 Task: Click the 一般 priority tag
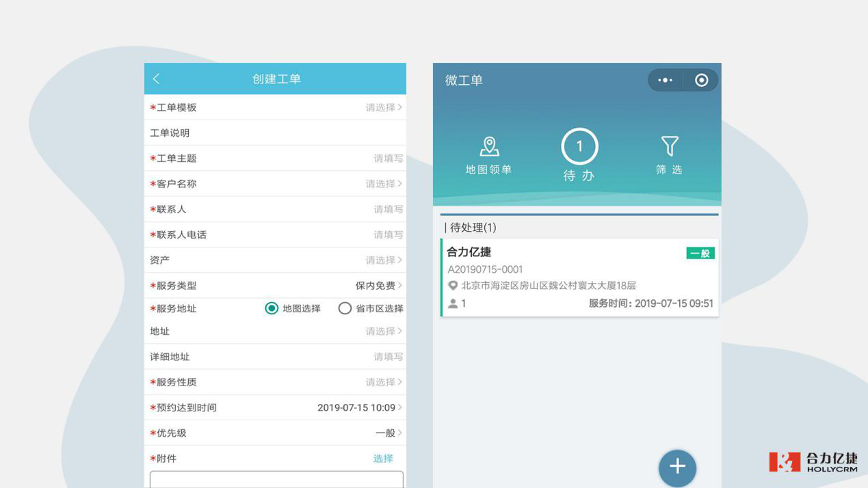coord(700,254)
